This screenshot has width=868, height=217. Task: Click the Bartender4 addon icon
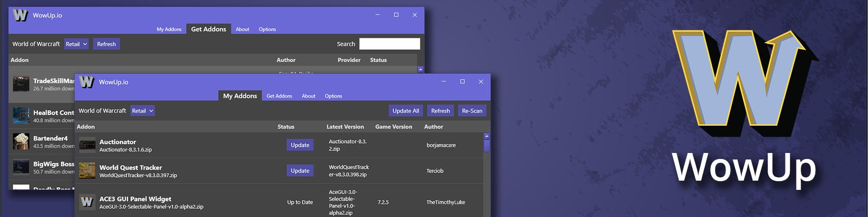click(21, 141)
